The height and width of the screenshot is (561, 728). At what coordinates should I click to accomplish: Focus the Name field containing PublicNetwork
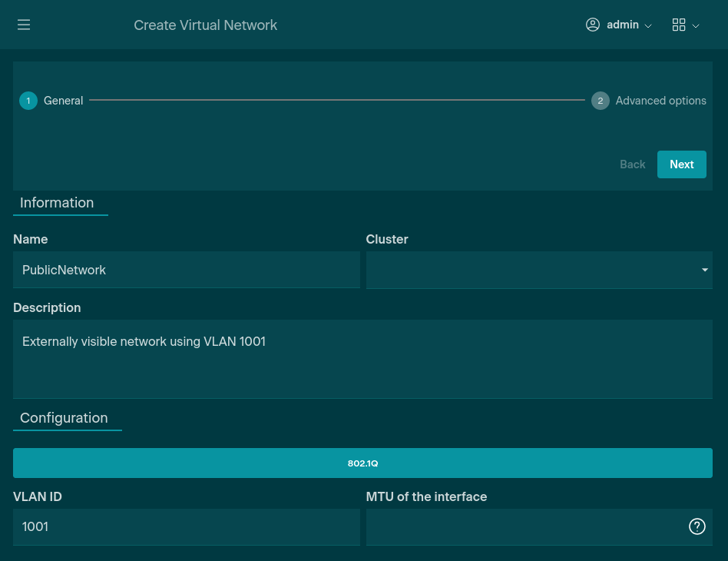[x=186, y=270]
